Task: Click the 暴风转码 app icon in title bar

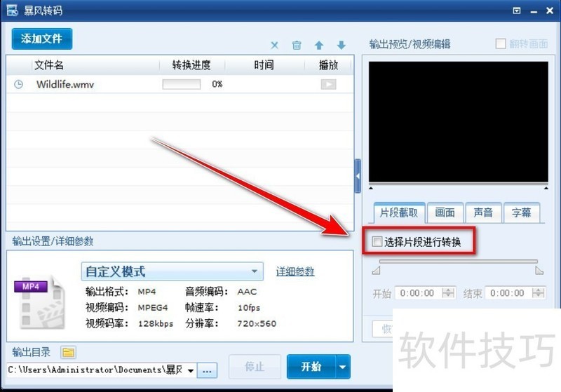Action: [13, 11]
